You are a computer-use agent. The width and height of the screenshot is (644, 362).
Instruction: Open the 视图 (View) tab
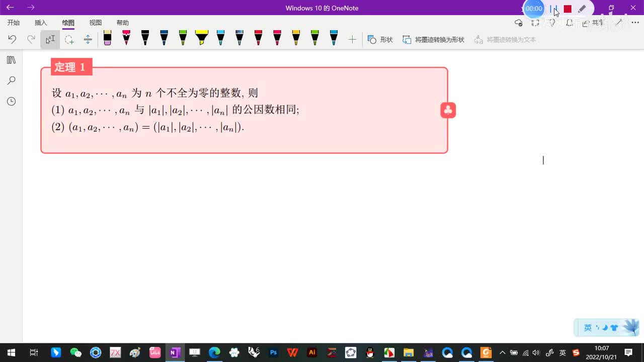pos(96,23)
